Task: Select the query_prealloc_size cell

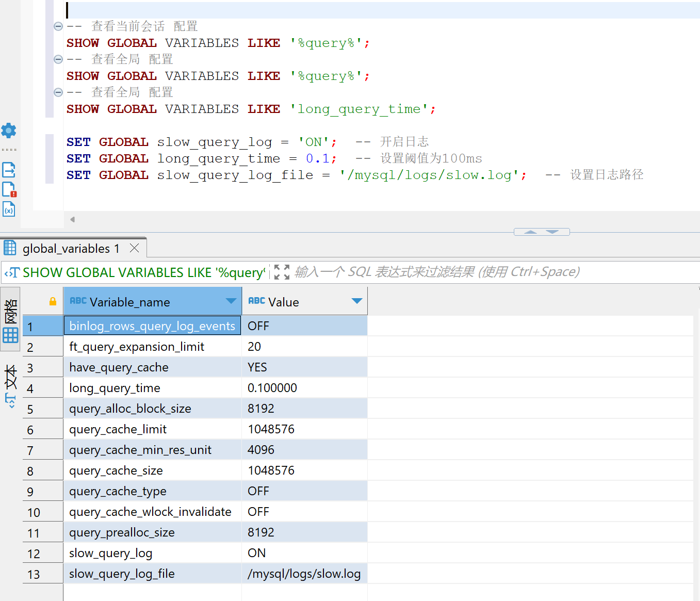Action: click(x=152, y=532)
